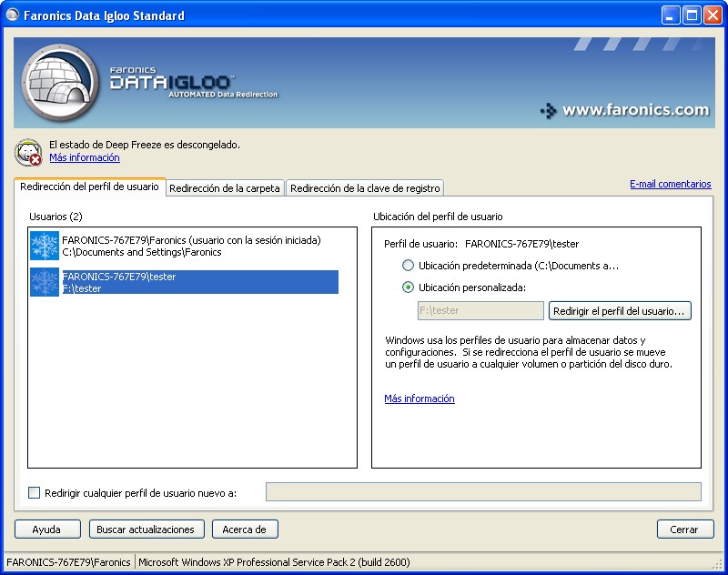
Task: Maximize the Faronics Data Igloo window
Action: point(692,15)
